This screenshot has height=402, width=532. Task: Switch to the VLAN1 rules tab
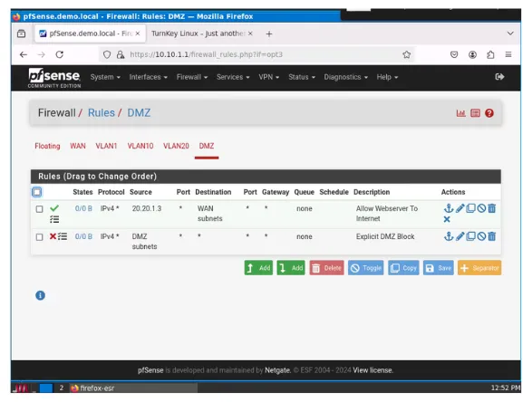(x=106, y=146)
